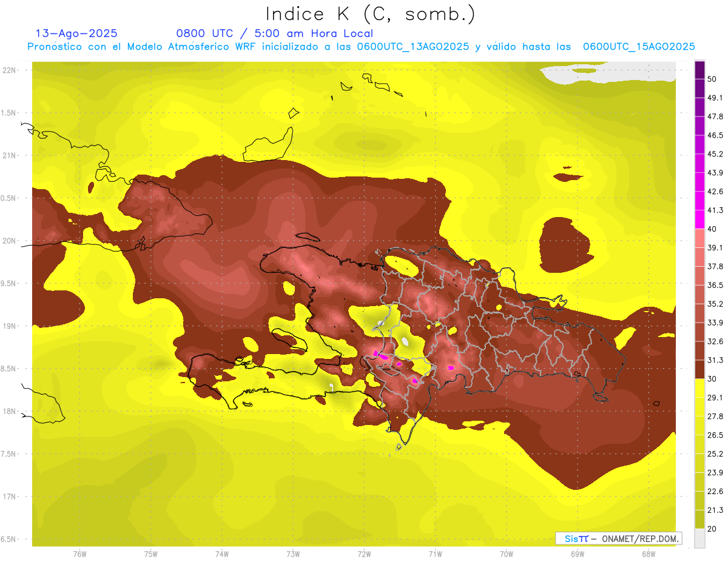Click the legend value '23.9'
Viewport: 728px width, 562px height.
pos(715,473)
